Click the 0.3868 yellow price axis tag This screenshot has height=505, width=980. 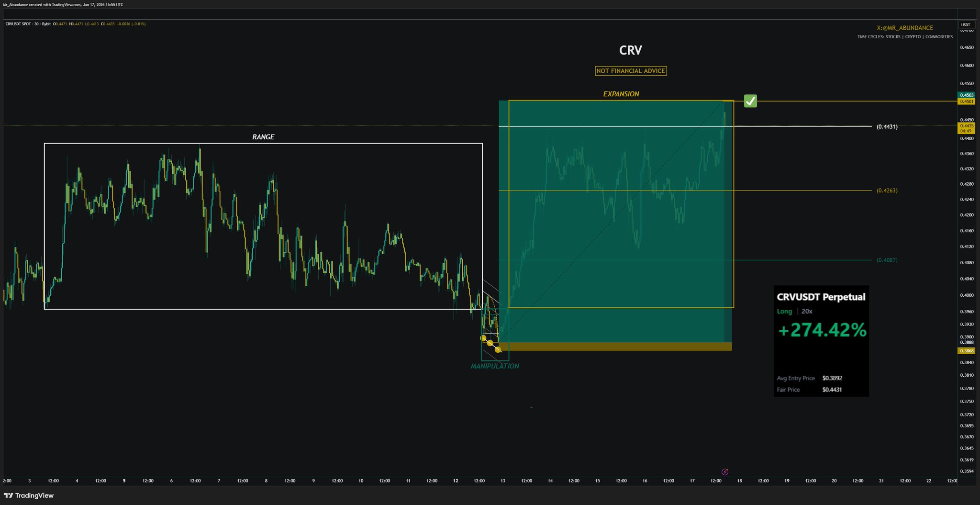point(966,351)
